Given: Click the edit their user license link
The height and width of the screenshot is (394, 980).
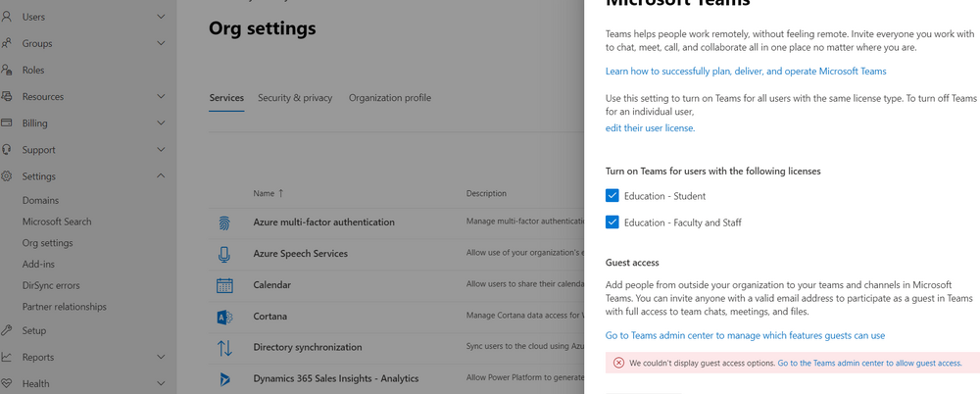Looking at the screenshot, I should coord(650,128).
